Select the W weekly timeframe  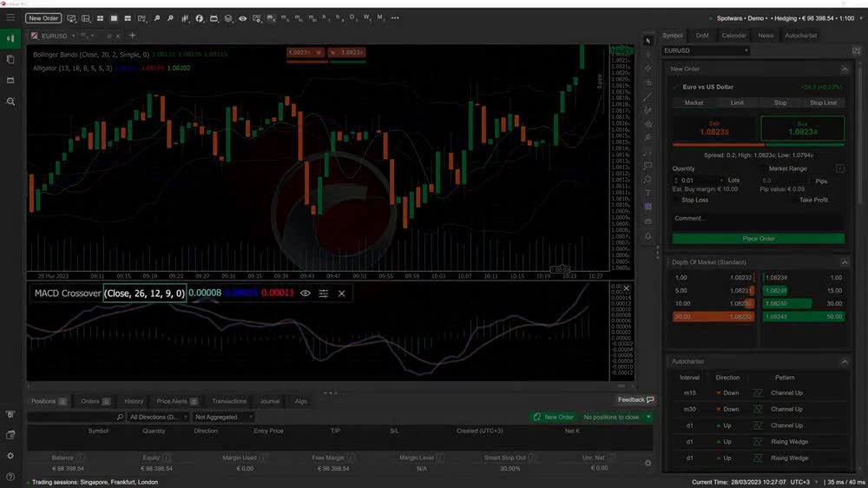[x=366, y=17]
